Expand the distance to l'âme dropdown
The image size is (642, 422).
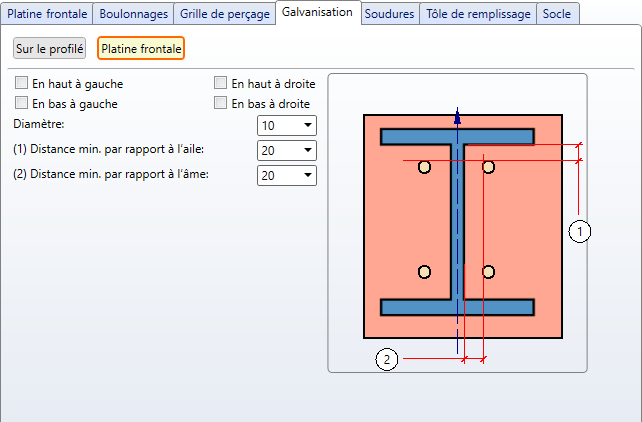tap(287, 175)
